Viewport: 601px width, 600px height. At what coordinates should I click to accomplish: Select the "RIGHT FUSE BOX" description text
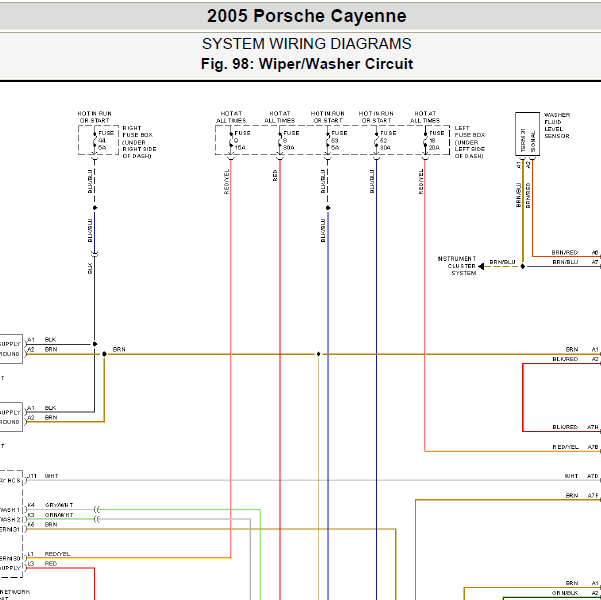139,142
